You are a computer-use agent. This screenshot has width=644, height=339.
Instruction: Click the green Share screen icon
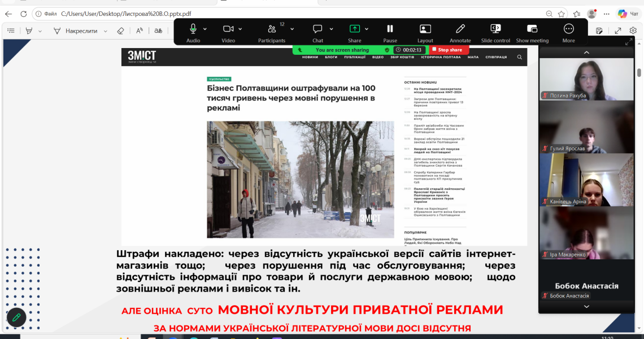[354, 29]
